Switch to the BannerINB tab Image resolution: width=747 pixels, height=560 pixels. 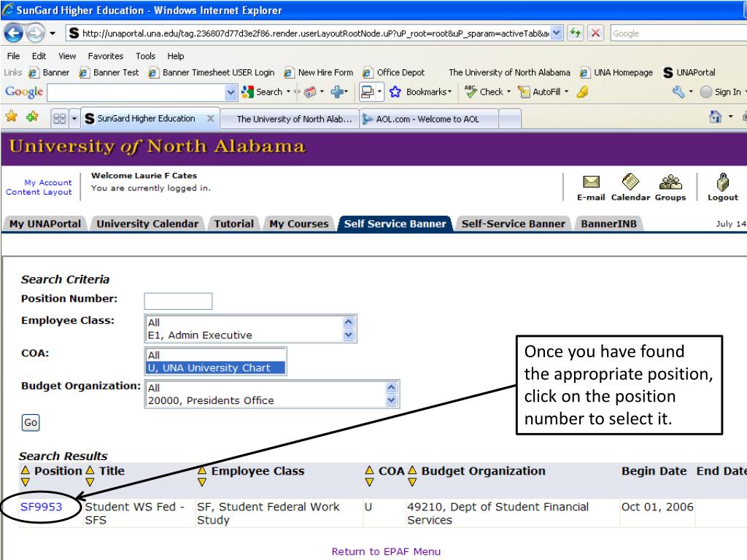point(608,224)
